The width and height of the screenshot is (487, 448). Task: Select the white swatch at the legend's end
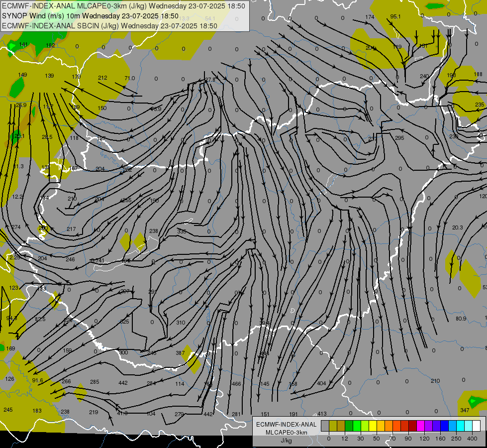click(x=477, y=426)
